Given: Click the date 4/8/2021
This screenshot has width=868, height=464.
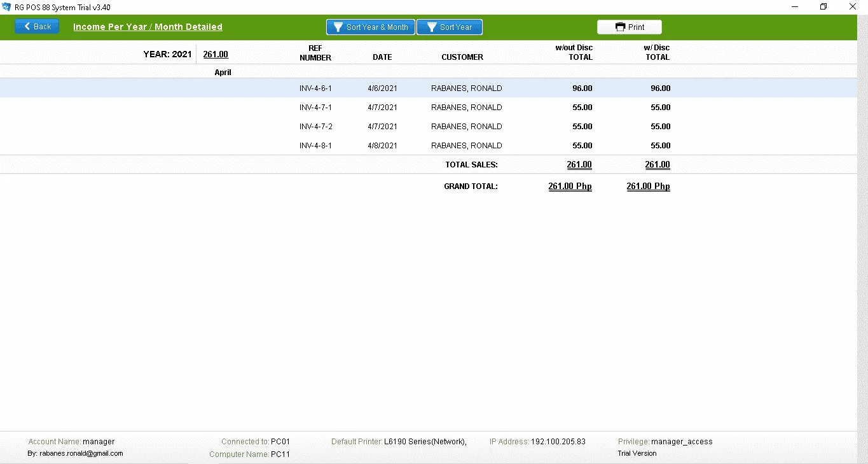Looking at the screenshot, I should (382, 146).
